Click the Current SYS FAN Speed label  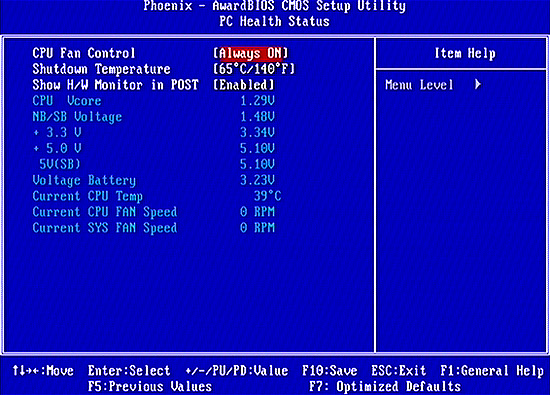[x=105, y=228]
